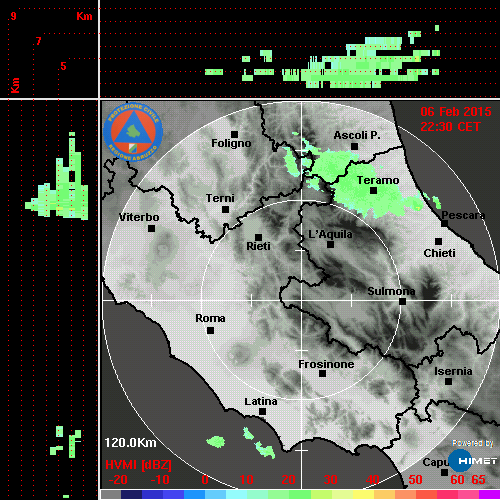Viewport: 500px width, 500px height.
Task: Click the Chieti city marker square
Action: pos(438,241)
